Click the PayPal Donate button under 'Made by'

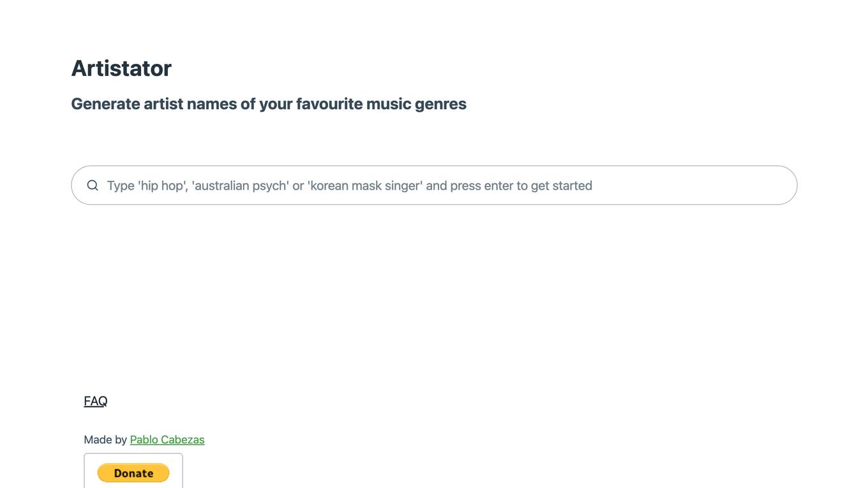(x=133, y=473)
